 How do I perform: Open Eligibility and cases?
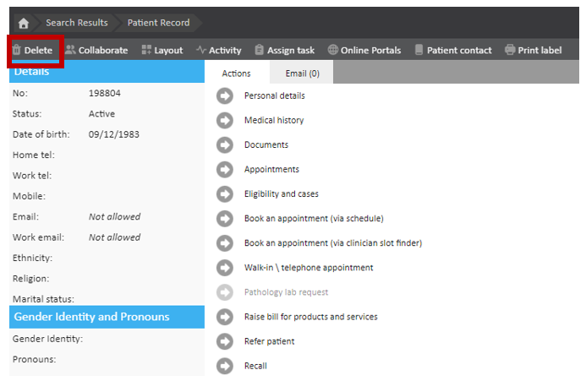click(x=281, y=194)
